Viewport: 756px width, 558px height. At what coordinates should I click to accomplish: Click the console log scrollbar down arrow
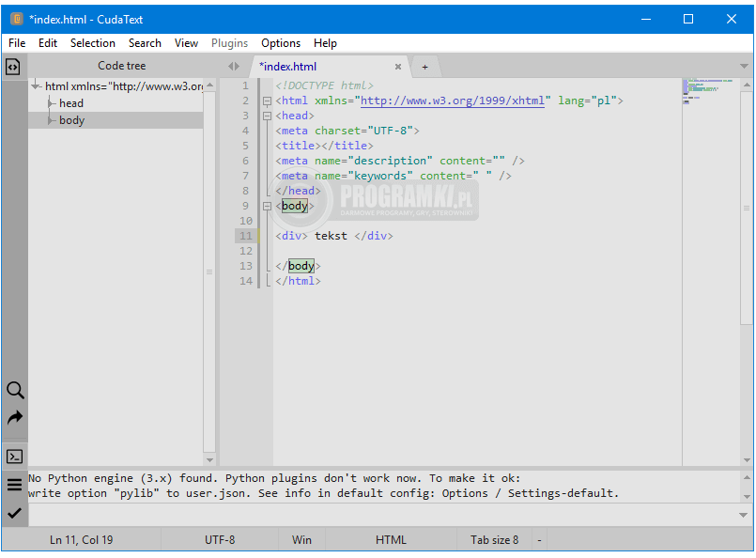pyautogui.click(x=747, y=496)
